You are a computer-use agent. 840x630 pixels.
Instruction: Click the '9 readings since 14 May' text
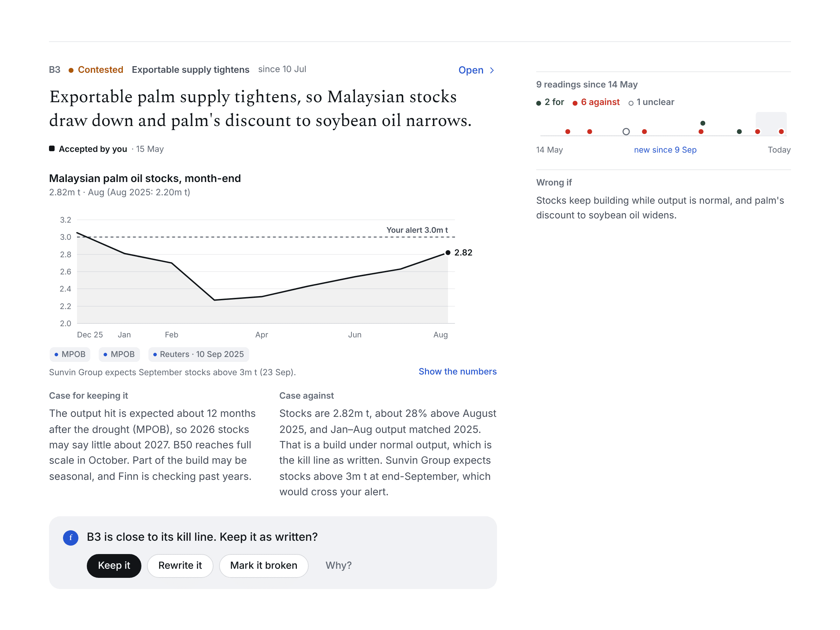587,84
